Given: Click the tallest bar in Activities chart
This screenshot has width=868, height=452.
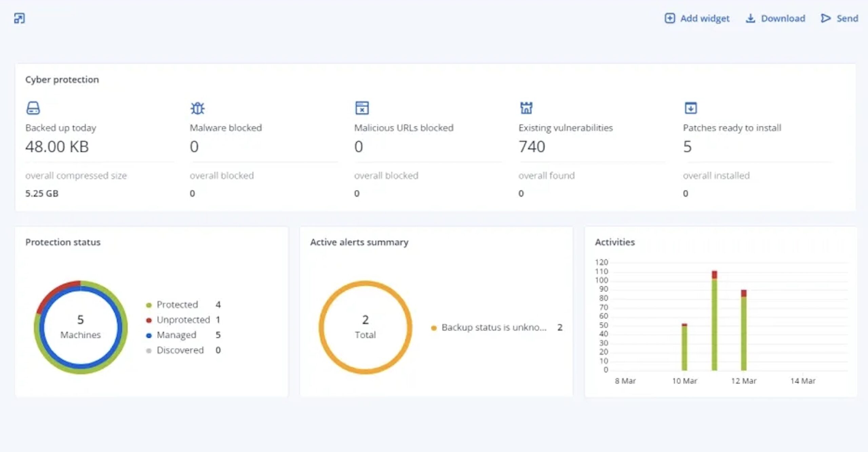Looking at the screenshot, I should (714, 320).
